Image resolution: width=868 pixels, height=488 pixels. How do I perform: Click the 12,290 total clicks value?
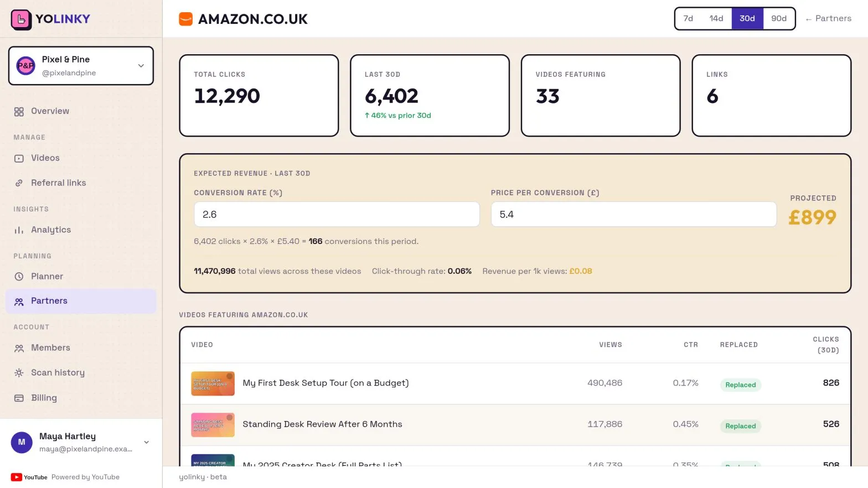(x=227, y=96)
